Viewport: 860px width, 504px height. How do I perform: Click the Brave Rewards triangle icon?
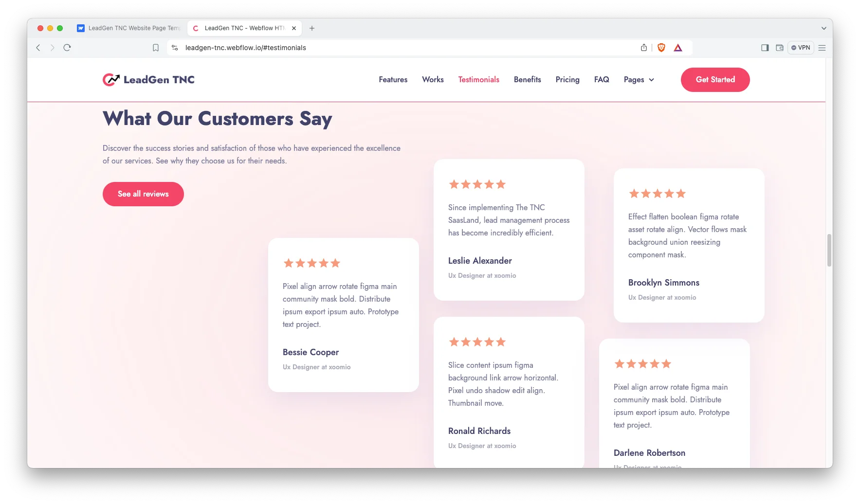click(678, 48)
